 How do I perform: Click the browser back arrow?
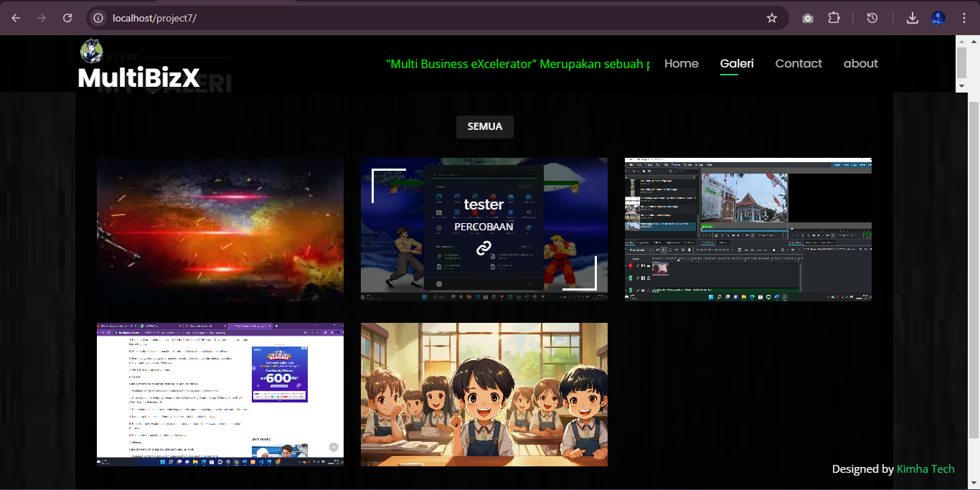[x=16, y=18]
